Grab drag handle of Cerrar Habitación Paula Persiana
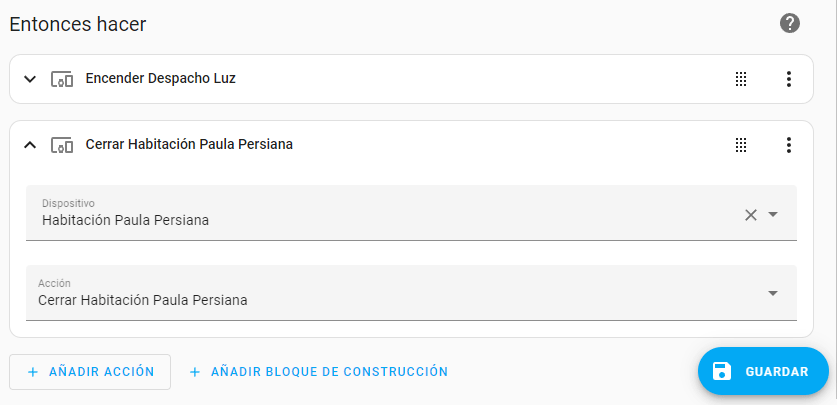This screenshot has width=837, height=405. [741, 145]
